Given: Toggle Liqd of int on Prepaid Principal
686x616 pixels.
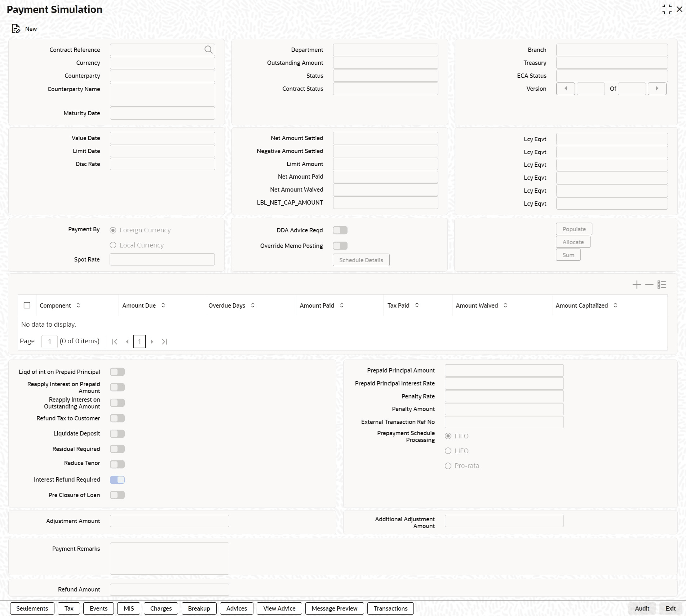Looking at the screenshot, I should click(x=117, y=372).
